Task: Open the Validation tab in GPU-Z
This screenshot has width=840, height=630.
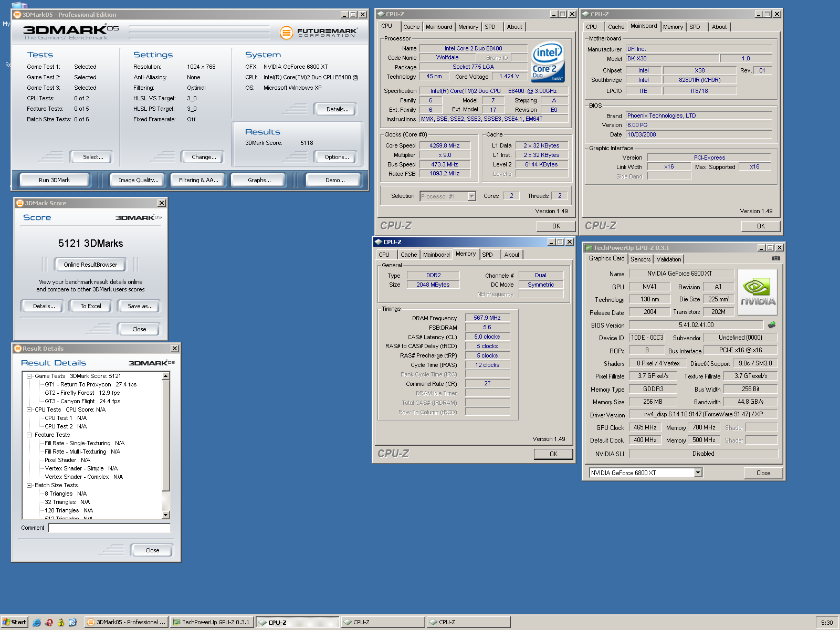Action: (x=669, y=259)
